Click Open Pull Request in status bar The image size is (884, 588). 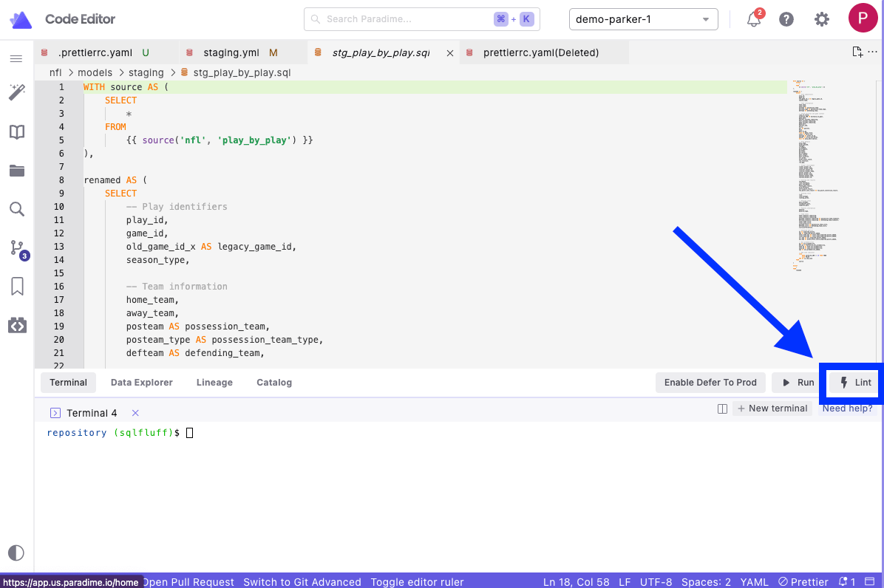click(188, 582)
